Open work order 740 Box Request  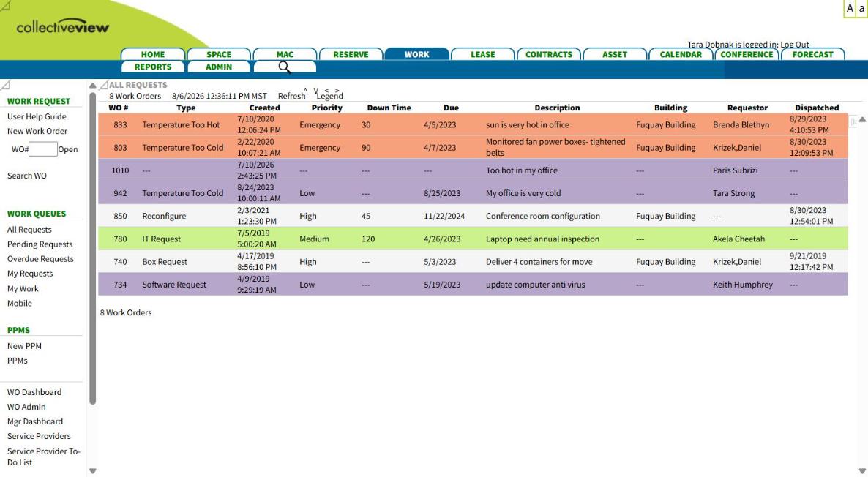click(x=473, y=262)
